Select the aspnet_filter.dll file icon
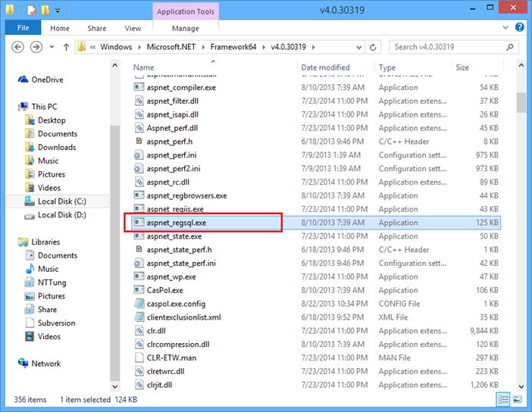The width and height of the screenshot is (532, 412). (139, 101)
